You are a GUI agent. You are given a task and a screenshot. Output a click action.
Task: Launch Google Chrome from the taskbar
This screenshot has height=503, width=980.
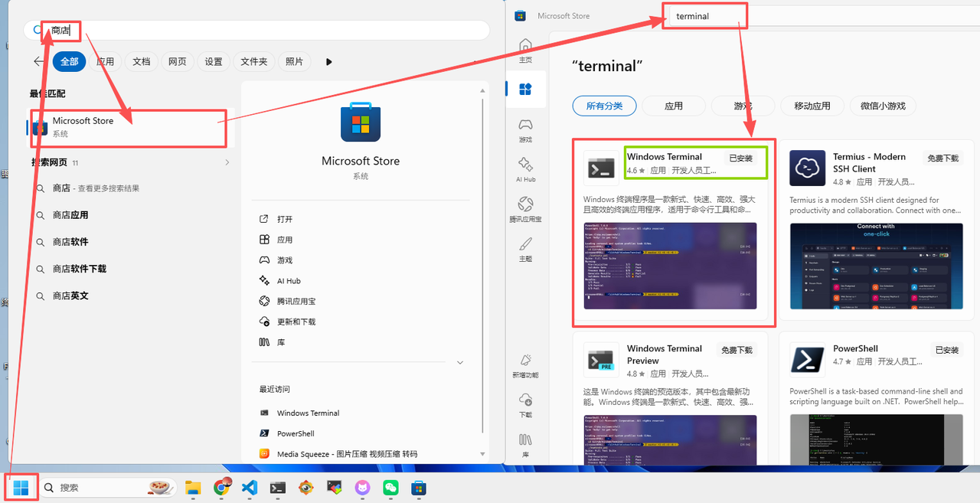[222, 487]
